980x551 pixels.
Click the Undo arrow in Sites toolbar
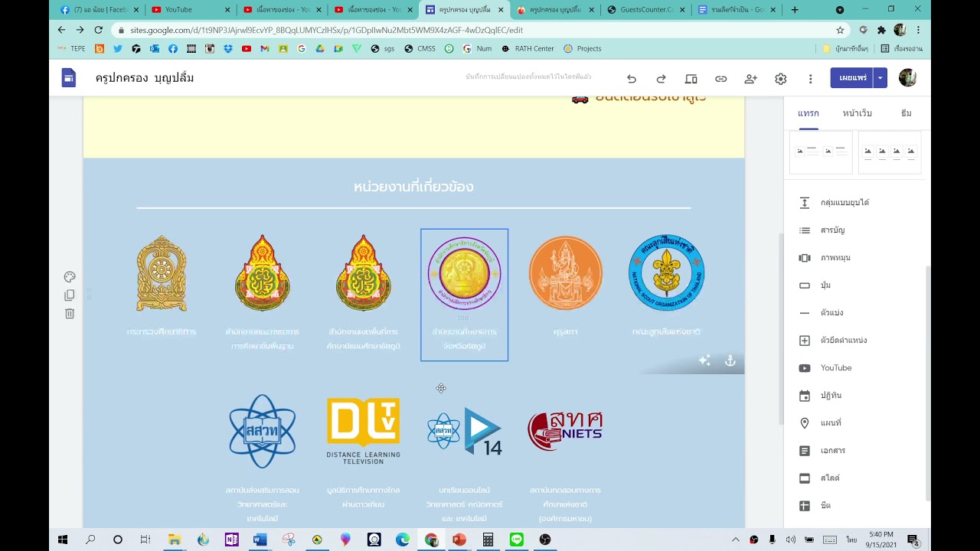(x=632, y=79)
